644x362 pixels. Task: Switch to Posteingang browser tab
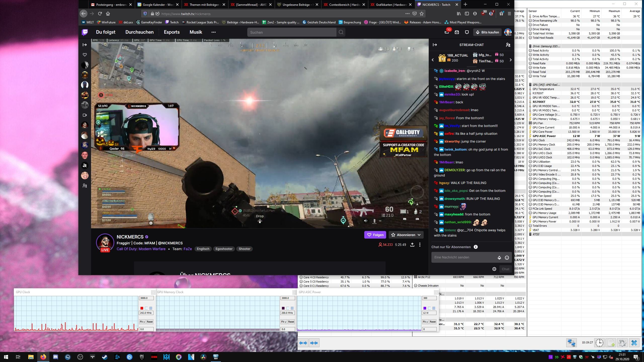tap(112, 5)
